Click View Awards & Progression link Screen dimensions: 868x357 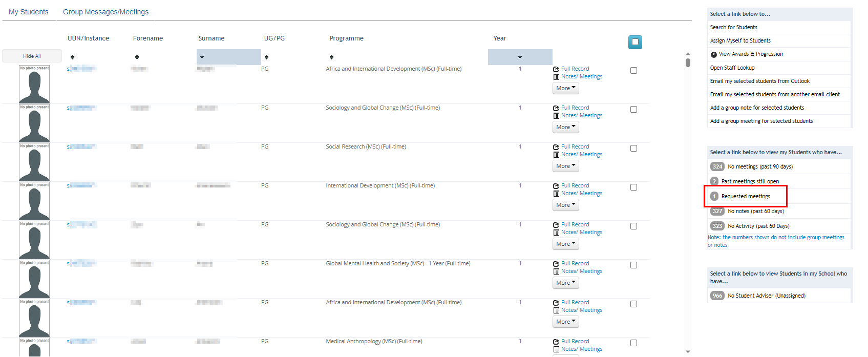point(751,54)
